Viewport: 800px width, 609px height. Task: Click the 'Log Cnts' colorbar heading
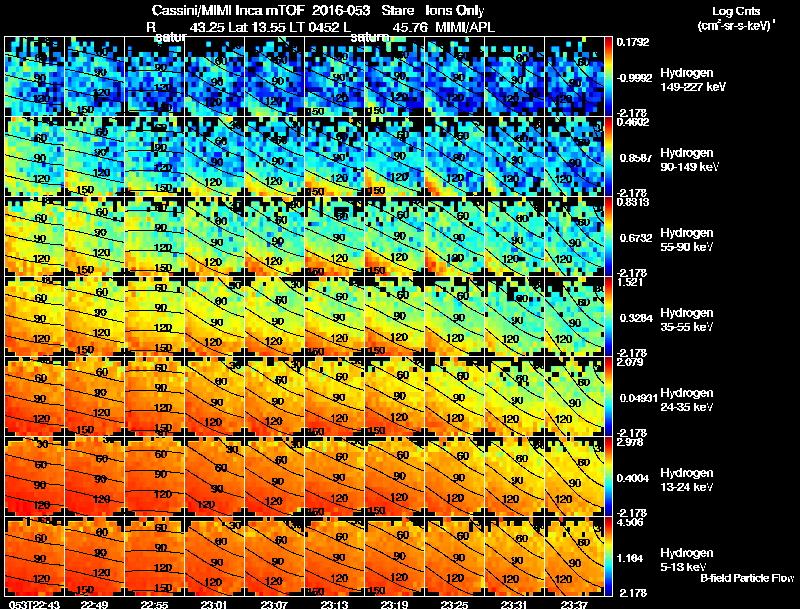pos(736,11)
